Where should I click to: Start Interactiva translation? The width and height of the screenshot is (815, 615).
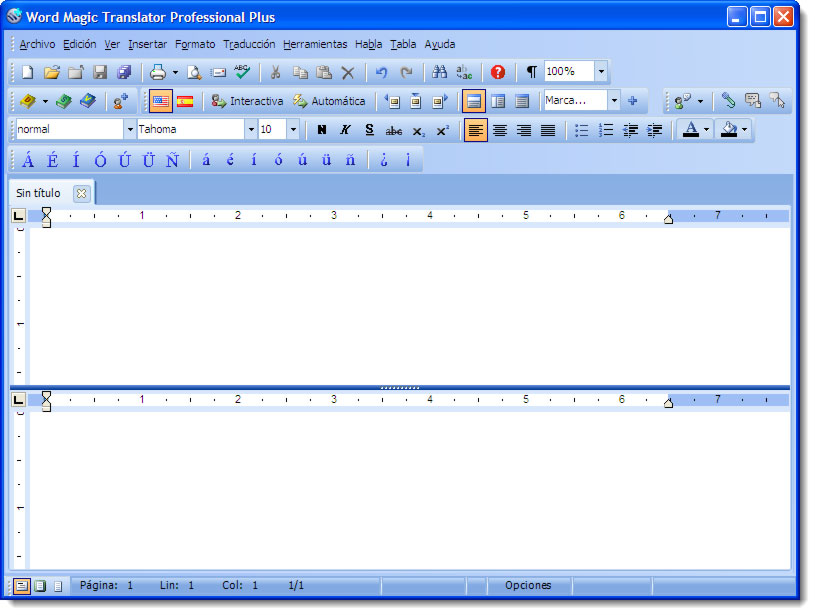[x=247, y=101]
